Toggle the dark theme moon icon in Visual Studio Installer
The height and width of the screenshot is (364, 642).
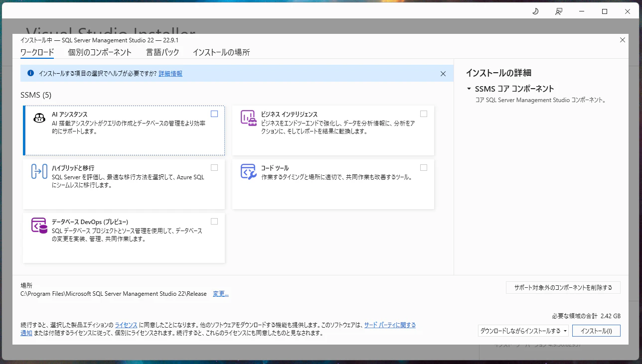(x=536, y=11)
